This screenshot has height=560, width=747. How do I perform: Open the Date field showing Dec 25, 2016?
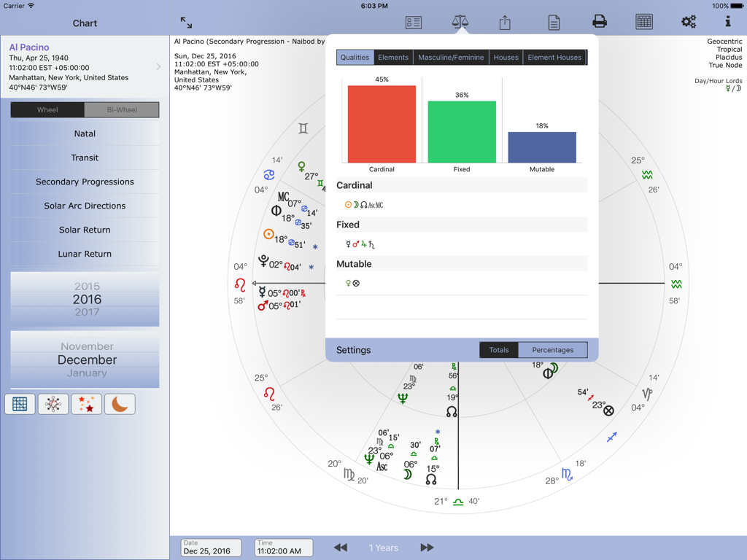210,548
